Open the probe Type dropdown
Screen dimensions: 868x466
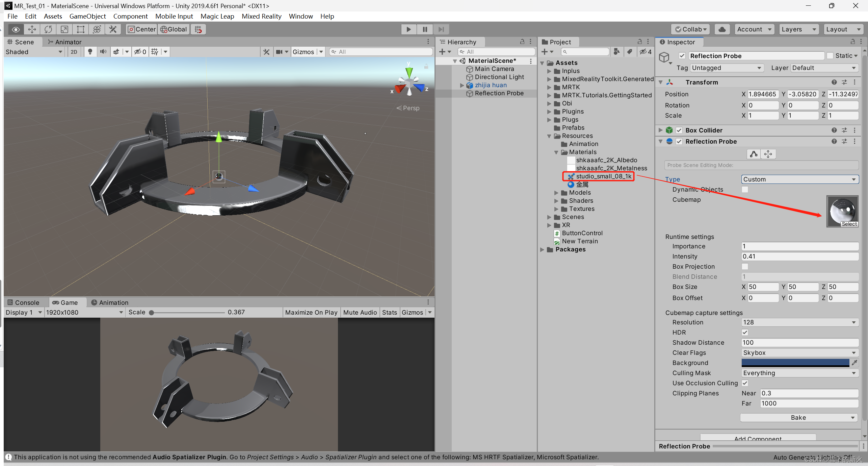pyautogui.click(x=800, y=179)
